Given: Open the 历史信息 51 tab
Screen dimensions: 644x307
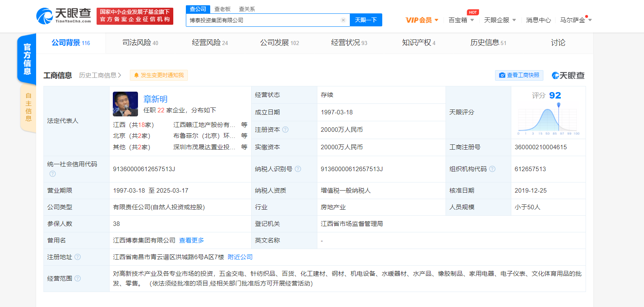Looking at the screenshot, I should coord(488,43).
